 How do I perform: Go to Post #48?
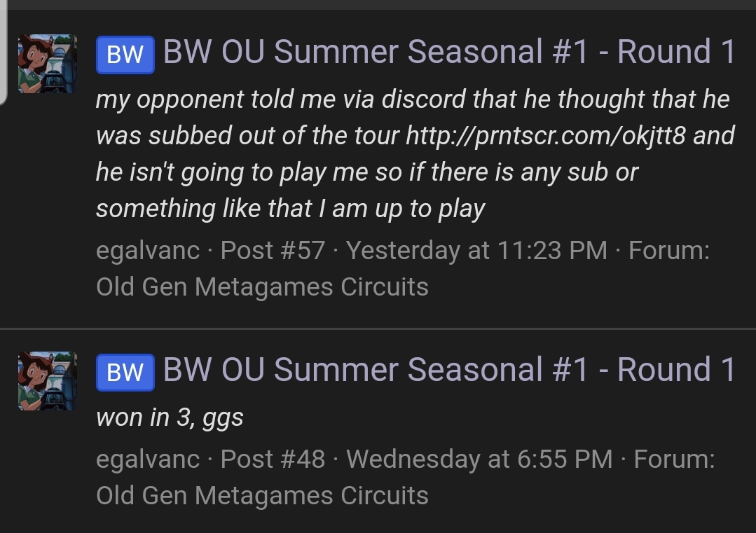(273, 459)
